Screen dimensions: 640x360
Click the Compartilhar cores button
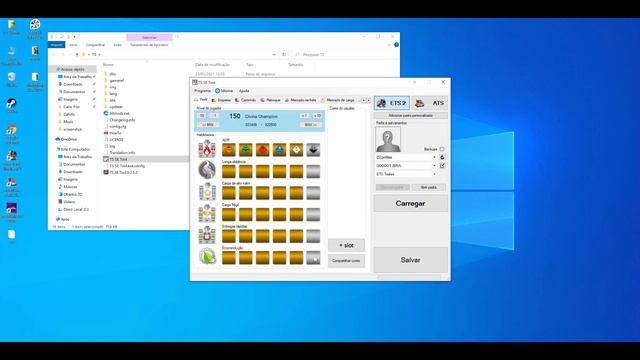[346, 261]
